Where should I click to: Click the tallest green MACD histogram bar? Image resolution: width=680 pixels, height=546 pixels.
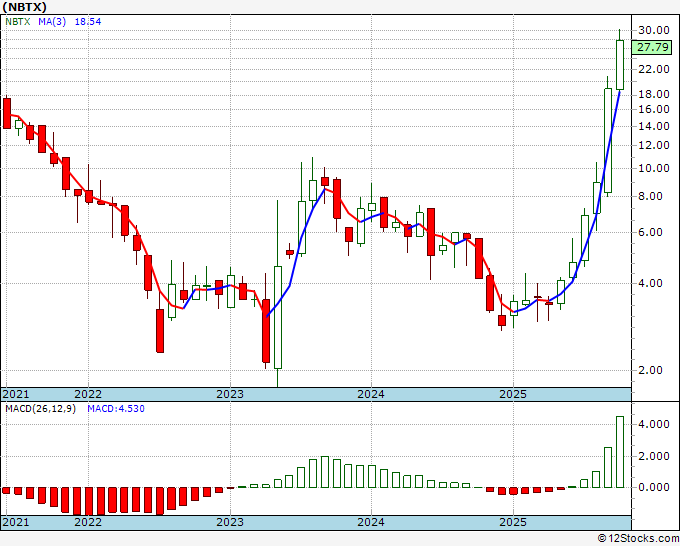point(620,452)
